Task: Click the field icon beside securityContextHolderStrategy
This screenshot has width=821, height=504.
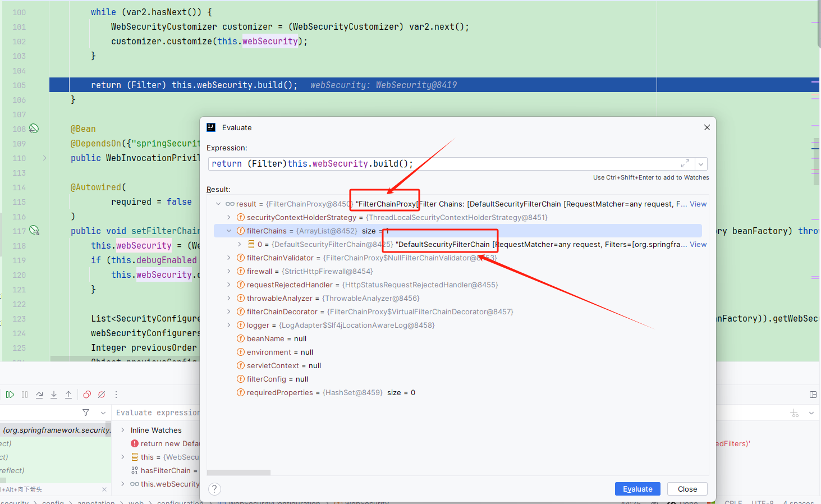Action: pos(240,217)
